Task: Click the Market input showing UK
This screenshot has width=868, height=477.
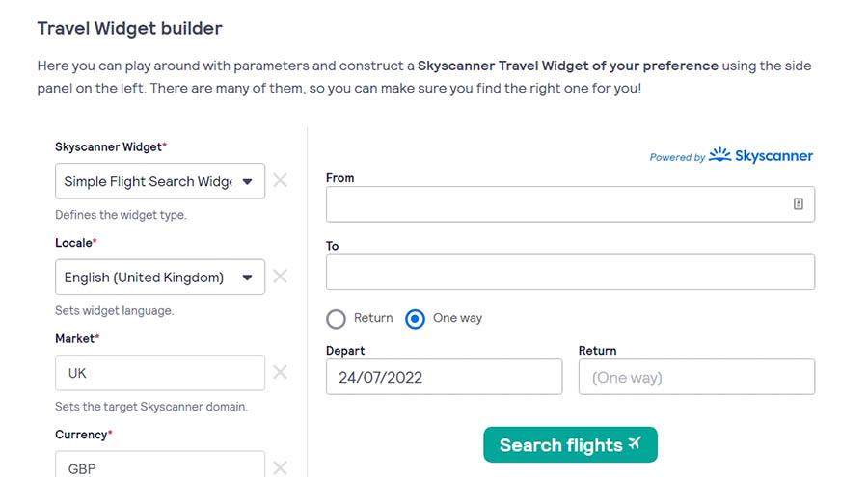Action: click(160, 373)
